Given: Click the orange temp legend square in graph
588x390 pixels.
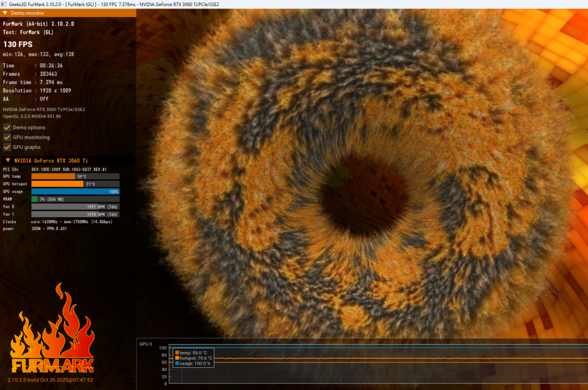Looking at the screenshot, I should tap(177, 353).
